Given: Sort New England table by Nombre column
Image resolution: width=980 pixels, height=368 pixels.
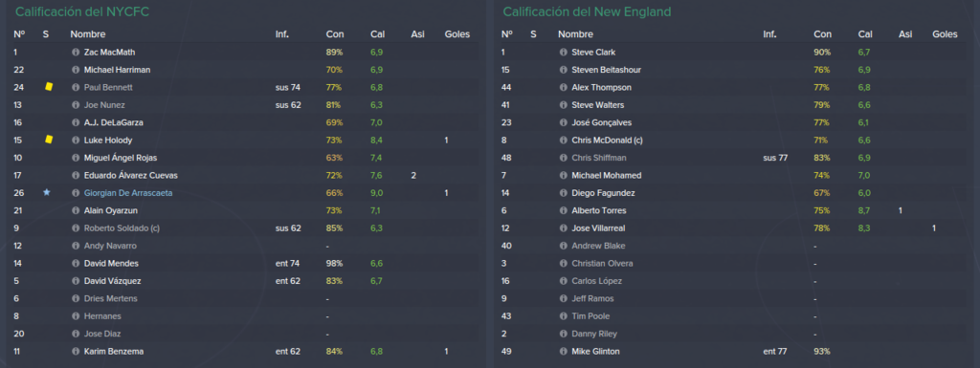Looking at the screenshot, I should tap(575, 34).
